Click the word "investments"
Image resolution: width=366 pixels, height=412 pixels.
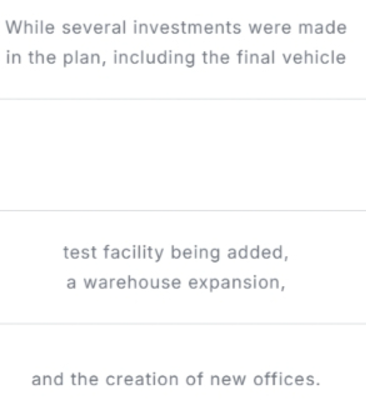[187, 27]
